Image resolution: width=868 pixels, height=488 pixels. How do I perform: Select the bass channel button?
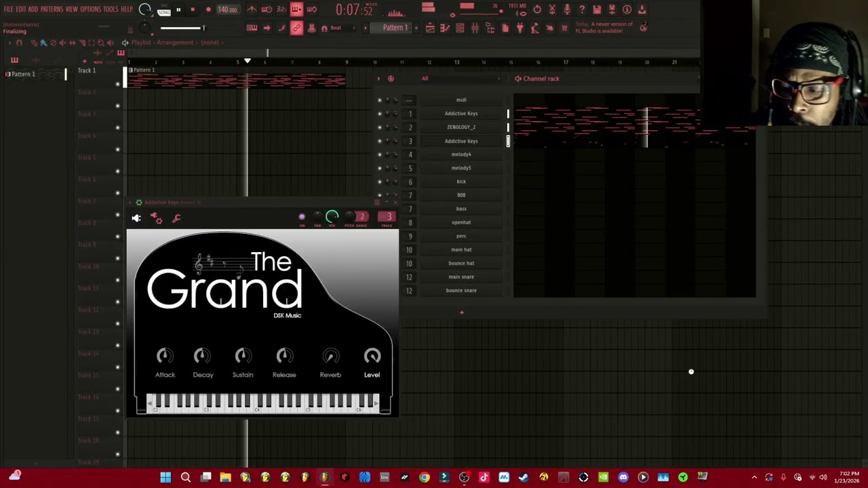(x=461, y=209)
